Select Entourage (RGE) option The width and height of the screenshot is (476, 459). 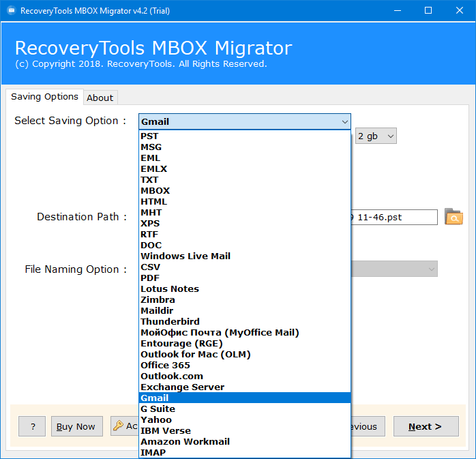point(245,344)
